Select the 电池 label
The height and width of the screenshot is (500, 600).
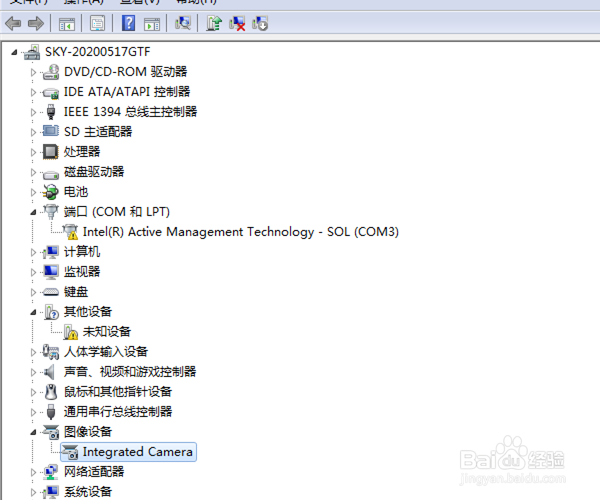[x=76, y=192]
